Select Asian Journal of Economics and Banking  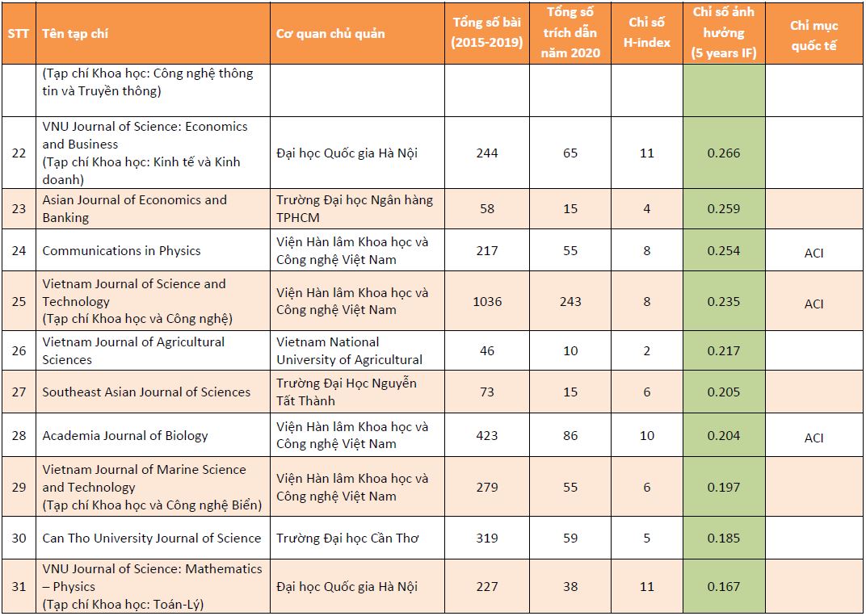(x=153, y=208)
